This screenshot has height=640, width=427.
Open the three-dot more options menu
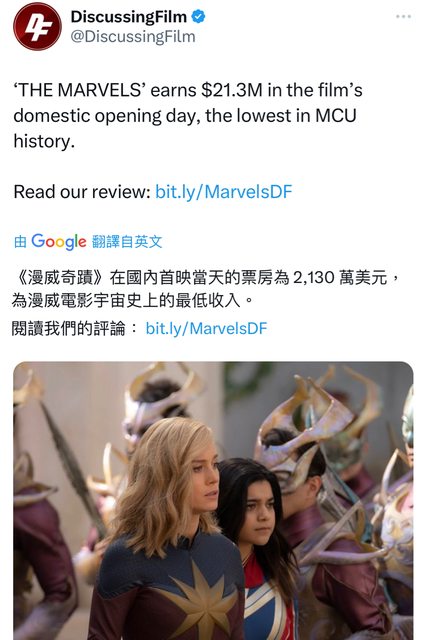403,16
